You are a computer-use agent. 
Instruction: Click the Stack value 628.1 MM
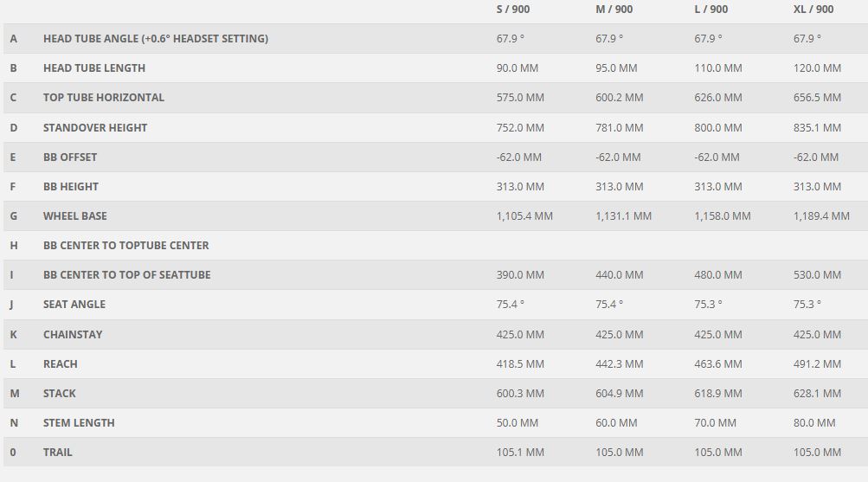[817, 394]
